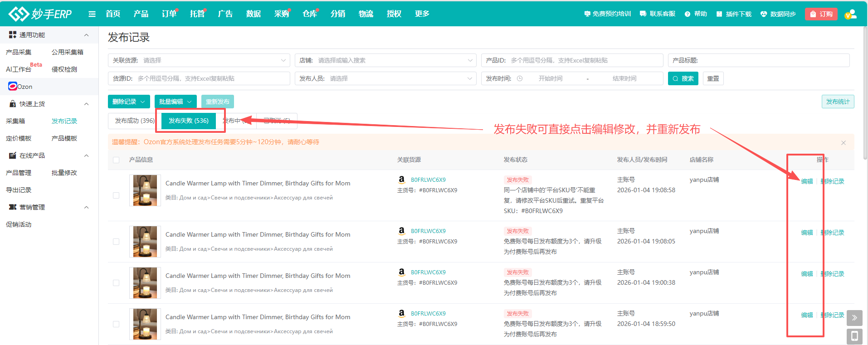868x345 pixels.
Task: Expand the double-arrow floating panel button
Action: [854, 318]
